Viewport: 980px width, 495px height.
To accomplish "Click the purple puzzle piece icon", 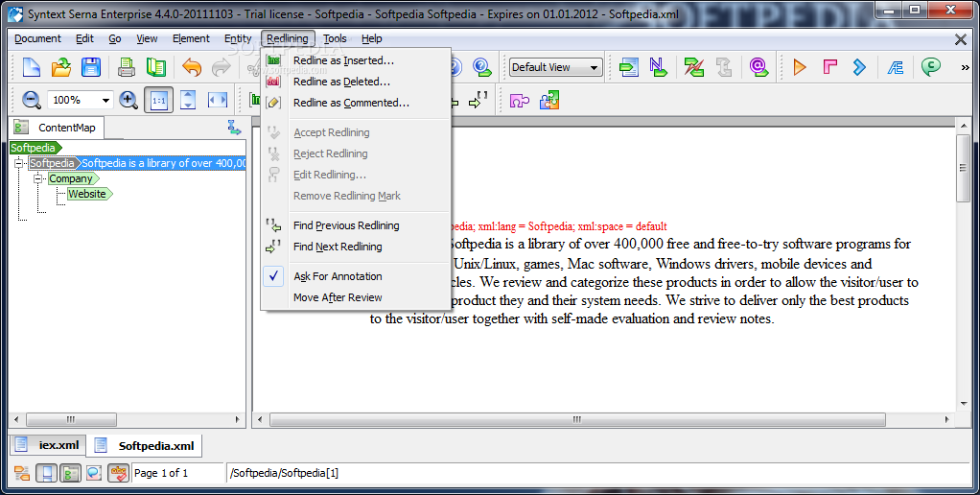I will pyautogui.click(x=520, y=100).
